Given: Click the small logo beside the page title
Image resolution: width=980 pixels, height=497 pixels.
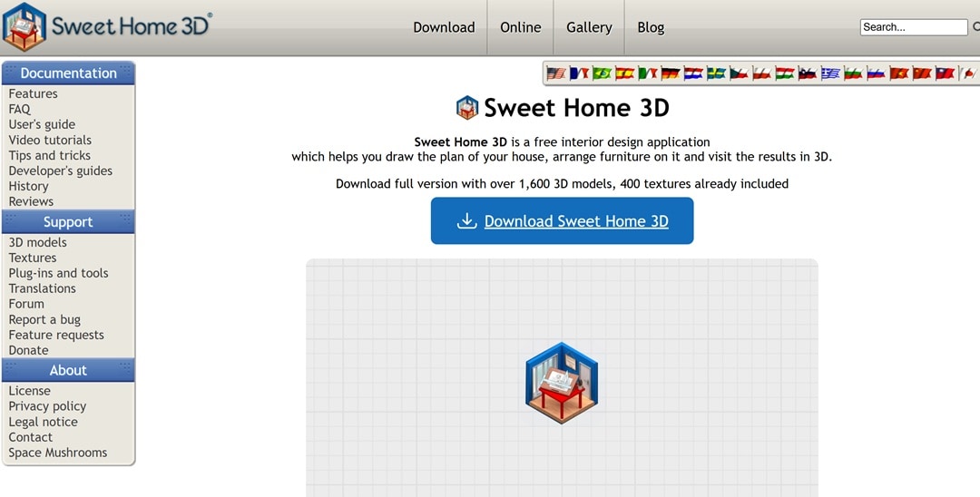Looking at the screenshot, I should [x=467, y=107].
